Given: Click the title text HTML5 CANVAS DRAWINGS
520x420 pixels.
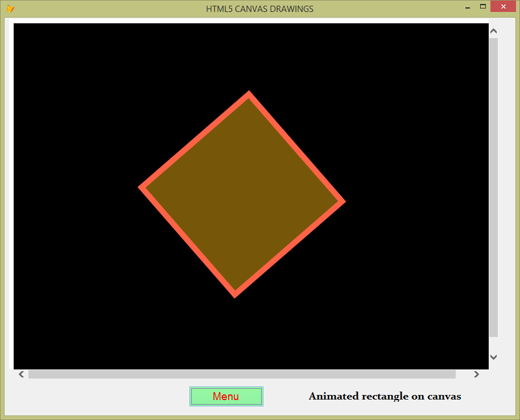Looking at the screenshot, I should [259, 9].
